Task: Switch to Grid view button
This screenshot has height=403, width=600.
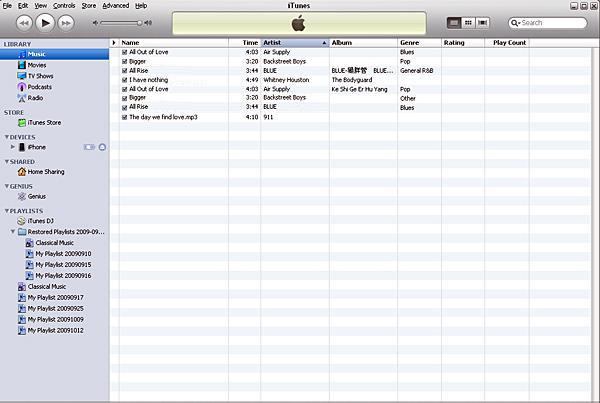Action: 468,23
